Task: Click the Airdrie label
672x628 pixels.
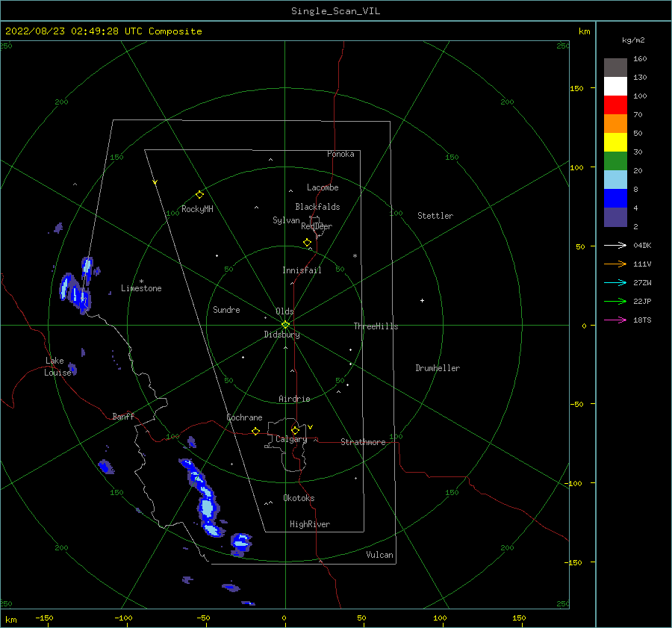Action: click(x=294, y=399)
